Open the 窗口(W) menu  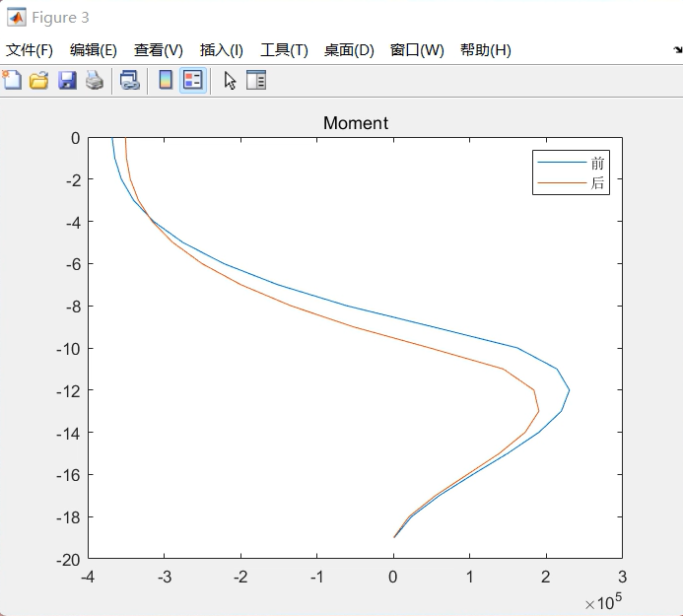tap(417, 50)
